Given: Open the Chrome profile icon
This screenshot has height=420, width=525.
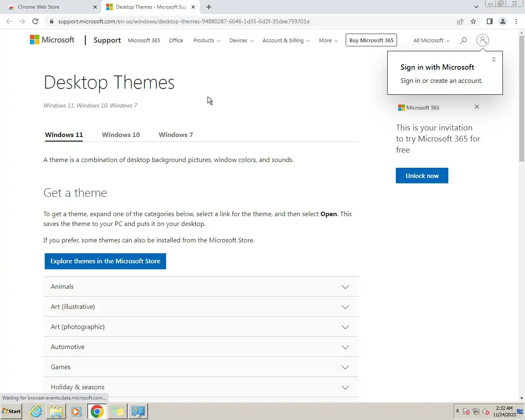Looking at the screenshot, I should [x=503, y=21].
